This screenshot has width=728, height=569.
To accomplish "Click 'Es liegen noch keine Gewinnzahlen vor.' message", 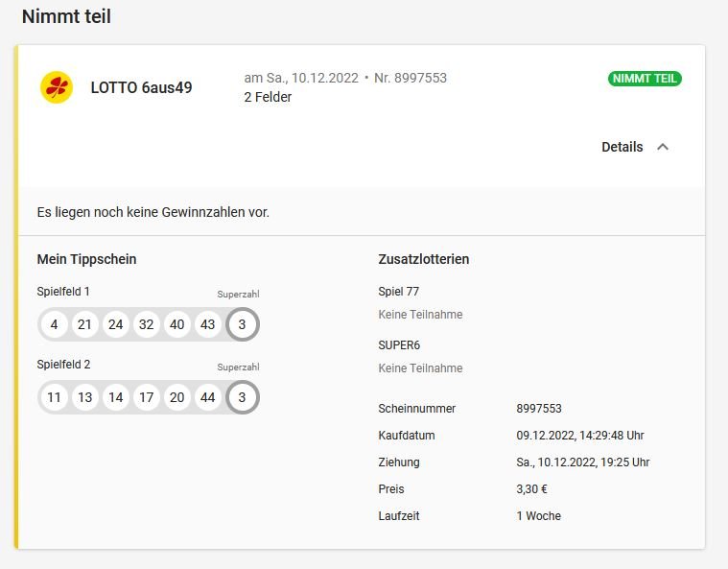I will pos(153,212).
